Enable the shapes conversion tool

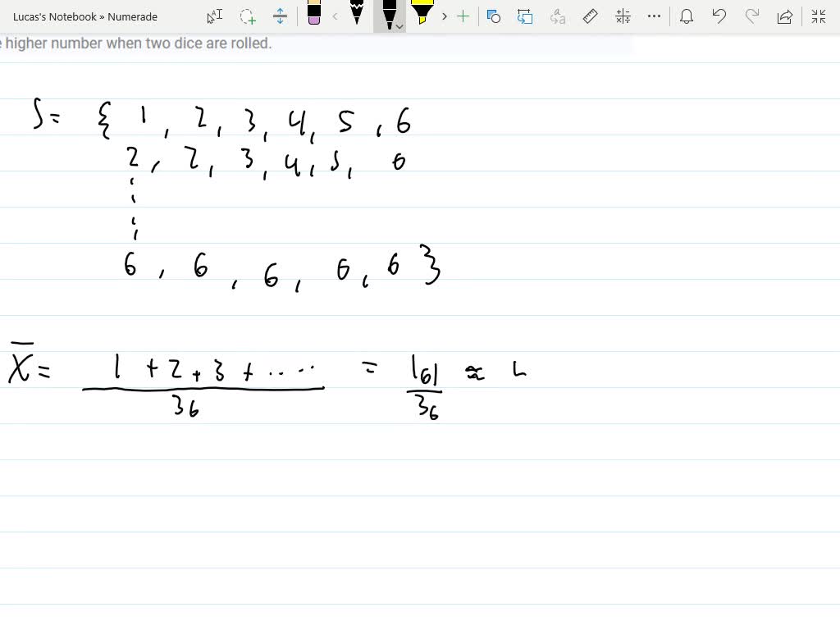click(493, 16)
